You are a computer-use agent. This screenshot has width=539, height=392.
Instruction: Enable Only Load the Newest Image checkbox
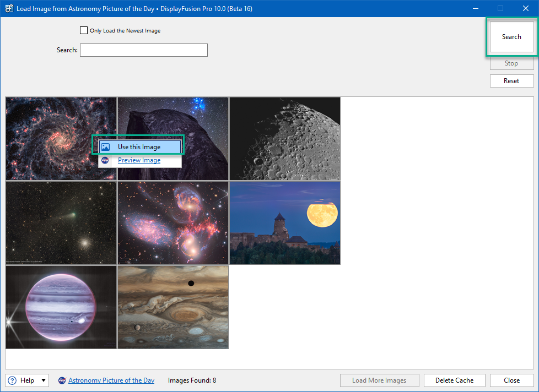84,30
